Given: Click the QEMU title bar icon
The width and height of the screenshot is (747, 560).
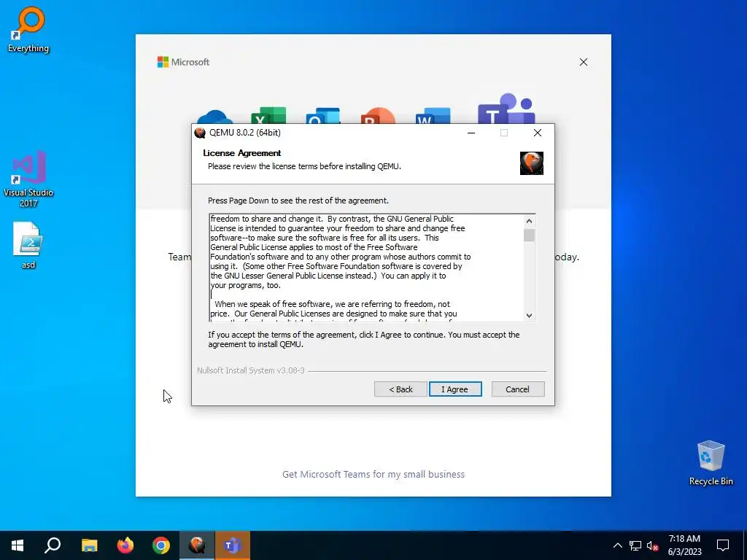Looking at the screenshot, I should (200, 133).
